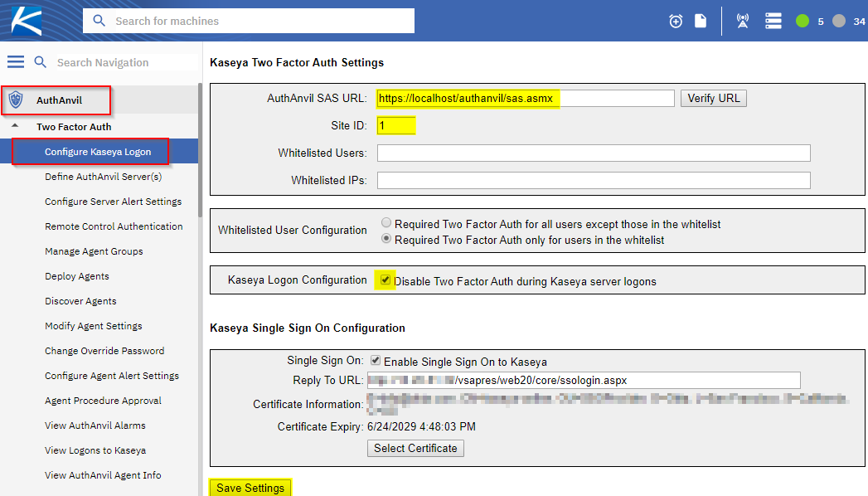Click the green online agents indicator

click(x=803, y=21)
